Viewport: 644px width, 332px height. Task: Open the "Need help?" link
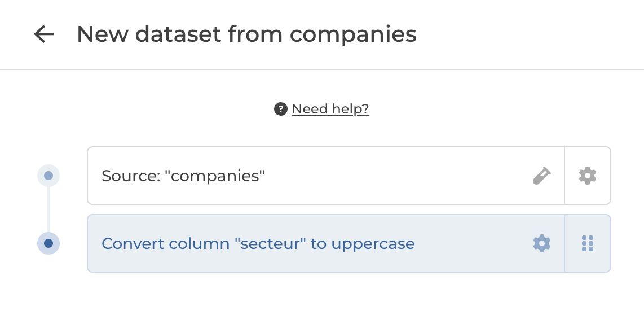[x=330, y=109]
